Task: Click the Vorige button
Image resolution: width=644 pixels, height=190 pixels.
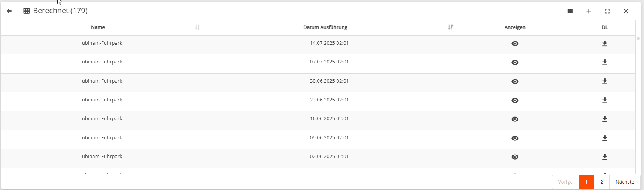Action: 565,182
